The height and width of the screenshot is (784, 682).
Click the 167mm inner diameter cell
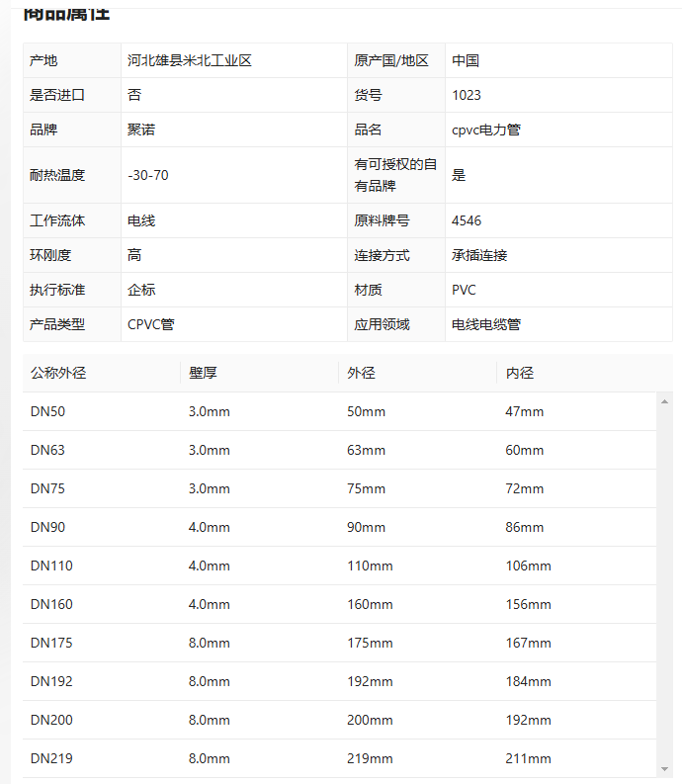[x=528, y=643]
